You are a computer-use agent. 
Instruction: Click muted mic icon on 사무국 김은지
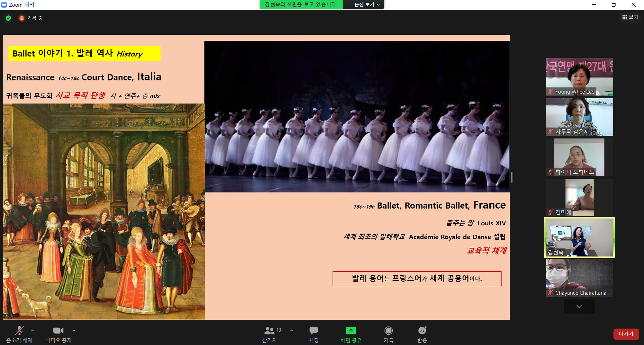pos(550,132)
